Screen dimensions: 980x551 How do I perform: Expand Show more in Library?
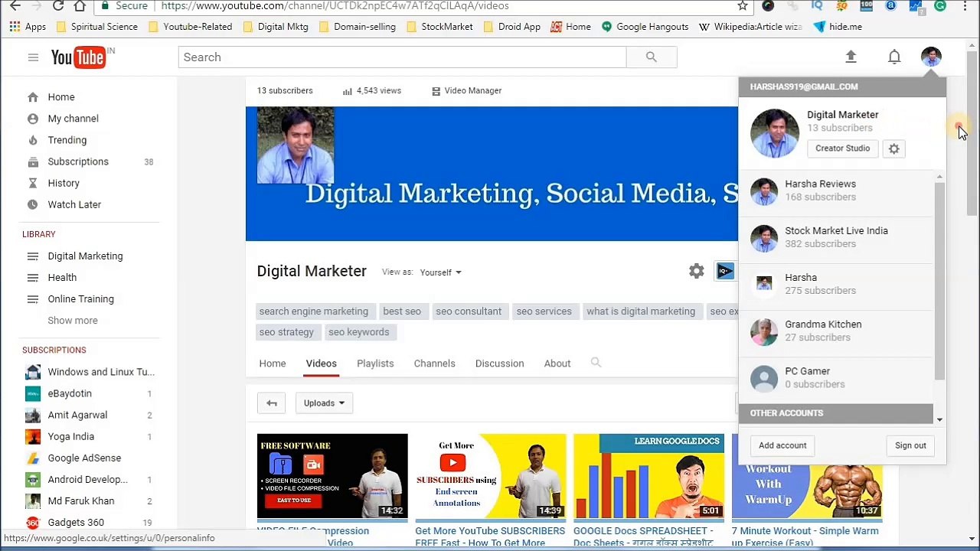pos(73,321)
